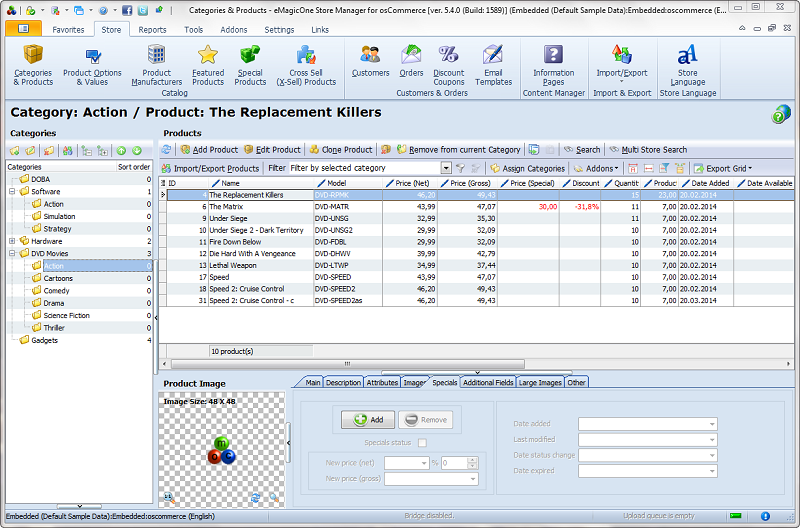800x528 pixels.
Task: Click the products grid horizontal scrollbar
Action: [x=348, y=364]
